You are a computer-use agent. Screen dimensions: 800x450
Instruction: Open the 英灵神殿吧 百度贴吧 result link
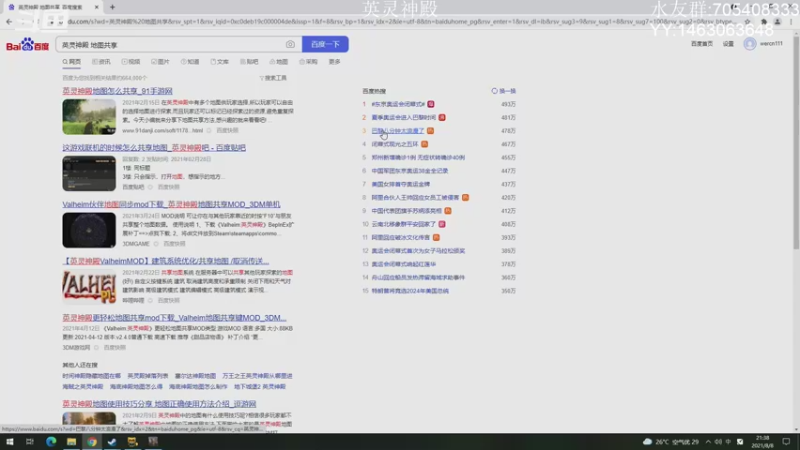154,147
